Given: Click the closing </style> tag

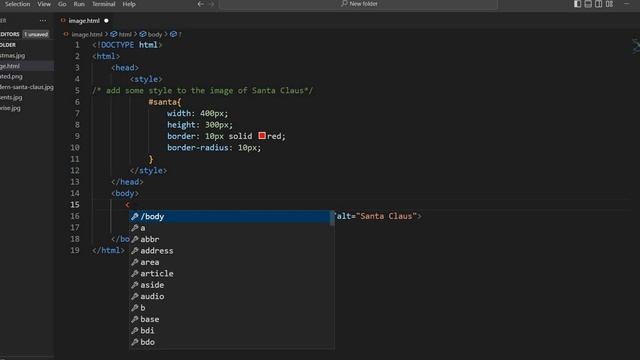Looking at the screenshot, I should (x=148, y=171).
